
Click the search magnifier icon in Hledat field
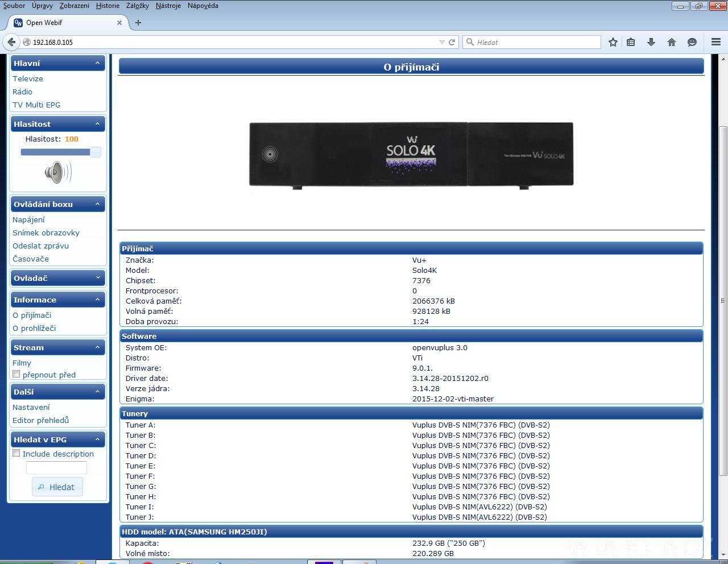[470, 42]
